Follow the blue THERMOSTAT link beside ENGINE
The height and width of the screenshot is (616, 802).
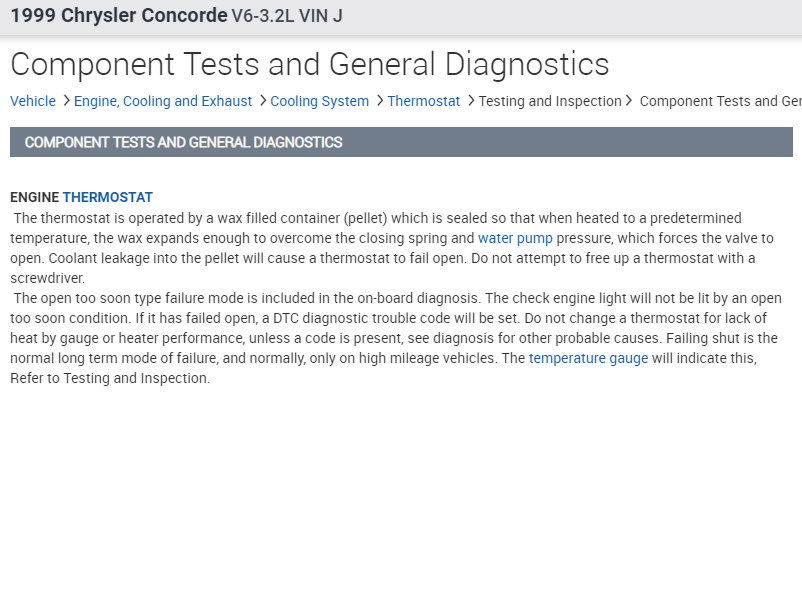pos(107,197)
